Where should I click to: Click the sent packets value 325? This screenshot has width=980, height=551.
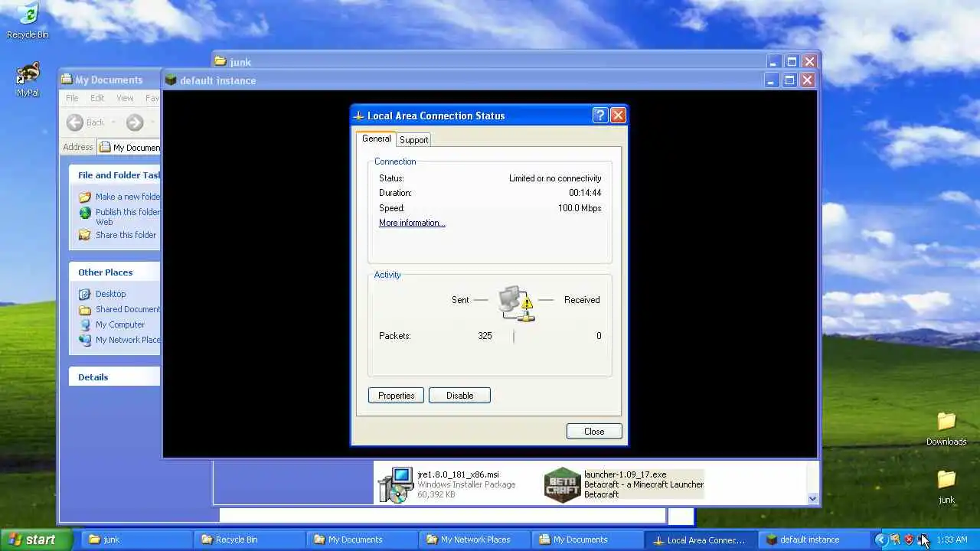tap(485, 336)
